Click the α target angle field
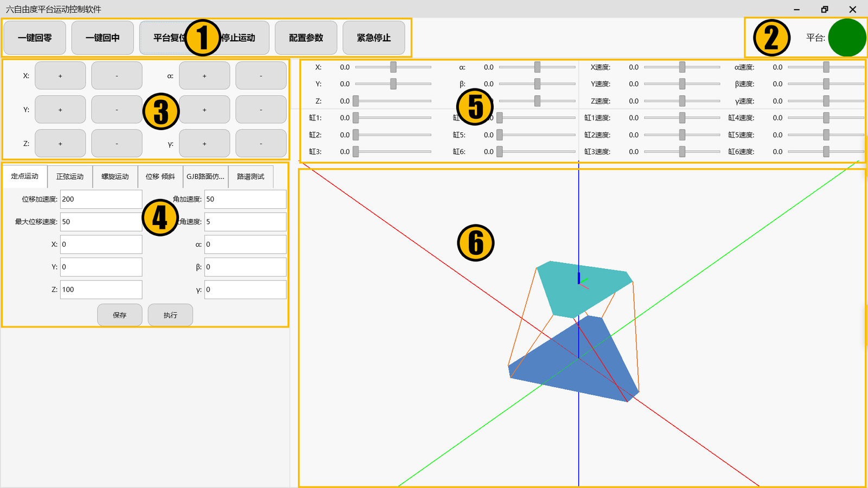 (245, 245)
